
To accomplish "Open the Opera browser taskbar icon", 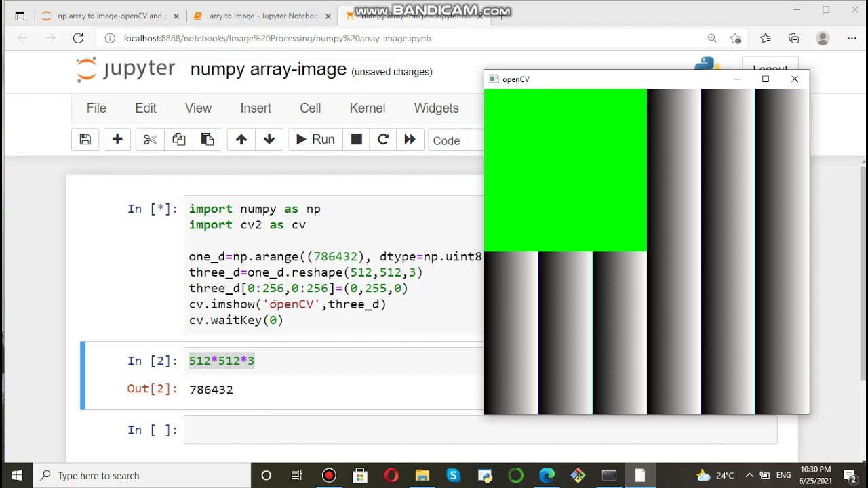I will 391,475.
